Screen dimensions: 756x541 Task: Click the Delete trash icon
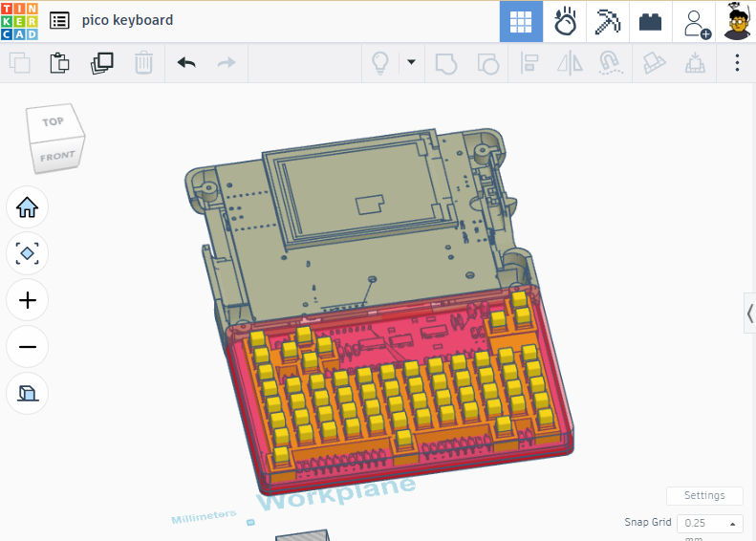(x=143, y=63)
